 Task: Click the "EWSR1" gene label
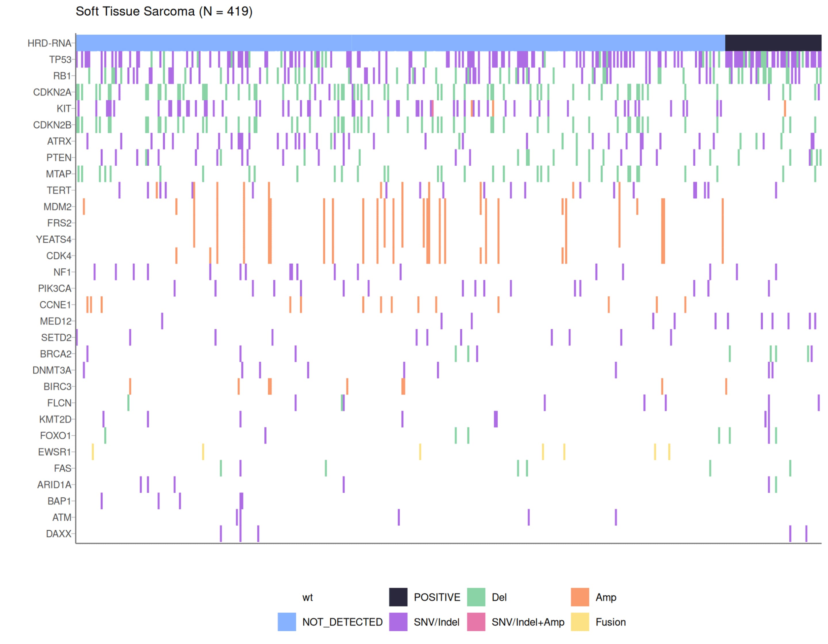coord(55,452)
